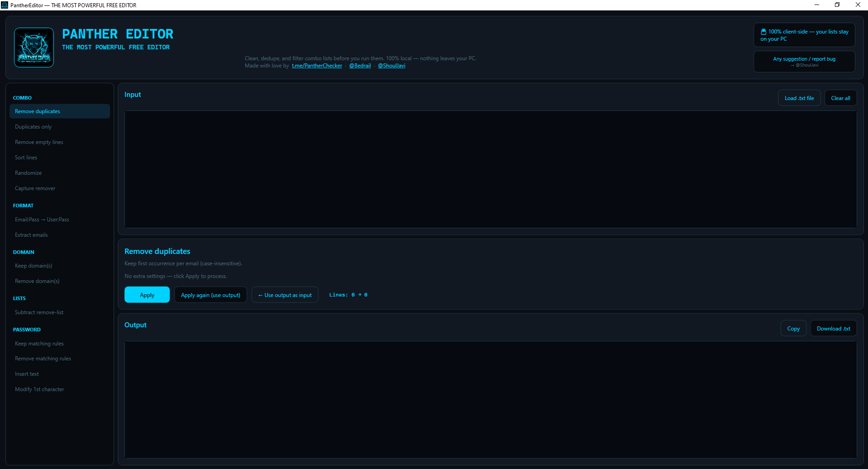The height and width of the screenshot is (469, 868).
Task: Click the 100% client-side privacy badge
Action: click(804, 35)
